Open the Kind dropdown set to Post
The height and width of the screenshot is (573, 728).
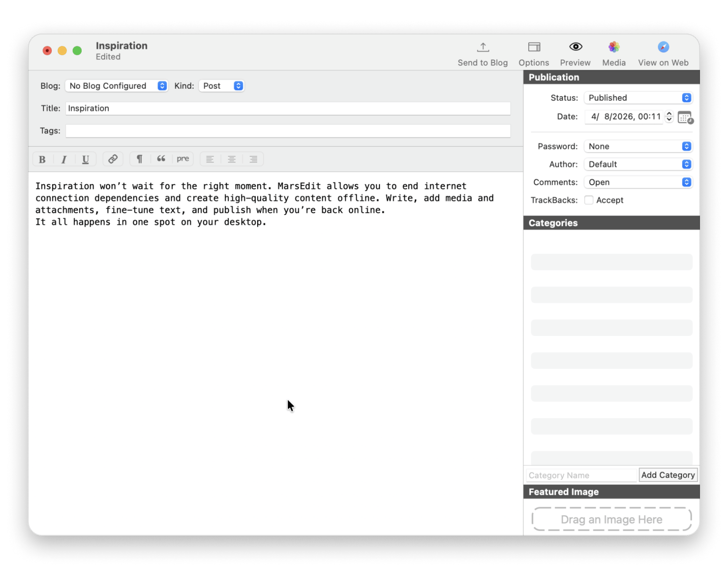222,86
